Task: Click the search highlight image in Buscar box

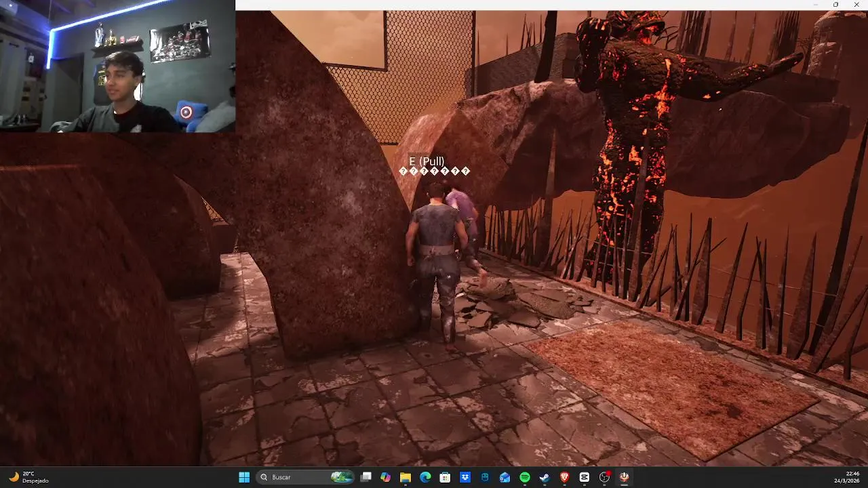Action: [x=342, y=477]
